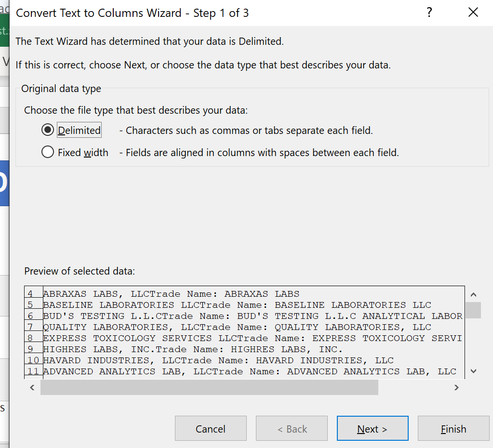493x448 pixels.
Task: Click the preview's scroll up arrow
Action: click(x=473, y=294)
